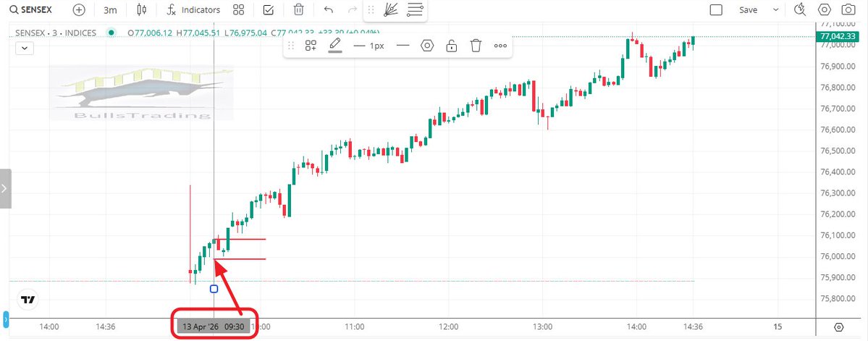868x341 pixels.
Task: Open quick search lightning magnifier
Action: (799, 9)
